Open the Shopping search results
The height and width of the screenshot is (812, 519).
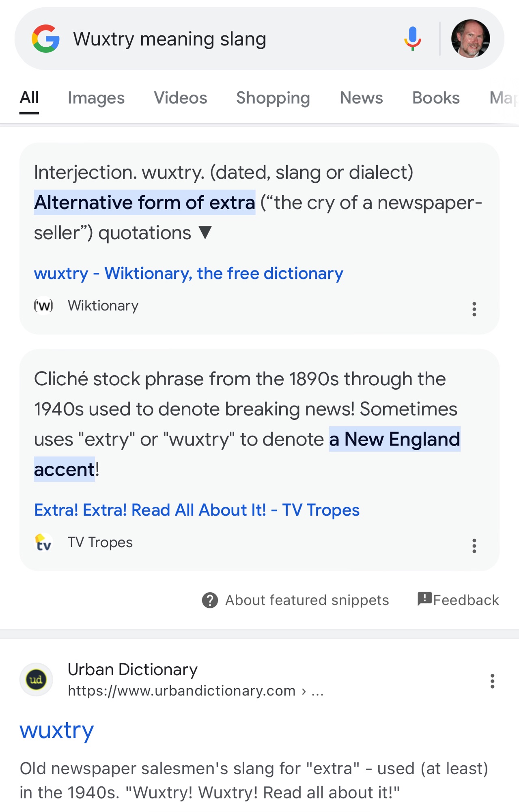click(x=273, y=98)
